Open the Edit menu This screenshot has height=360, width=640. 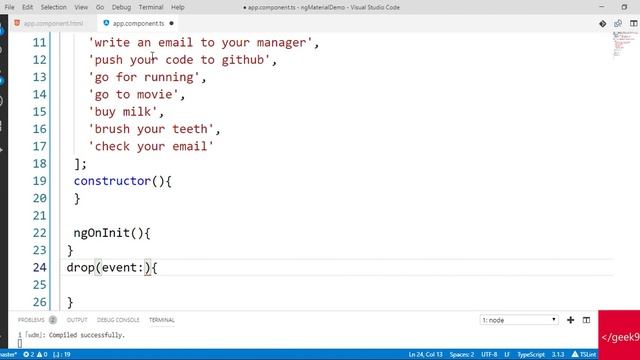(x=27, y=7)
